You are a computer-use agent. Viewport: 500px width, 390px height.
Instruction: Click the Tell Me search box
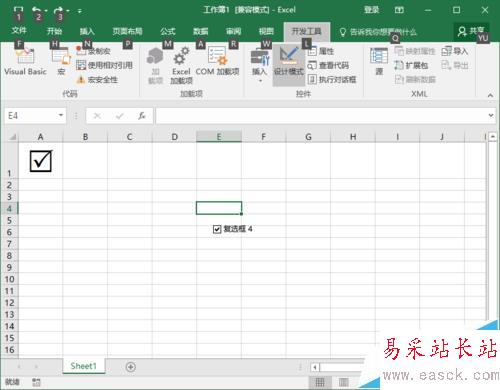[378, 32]
